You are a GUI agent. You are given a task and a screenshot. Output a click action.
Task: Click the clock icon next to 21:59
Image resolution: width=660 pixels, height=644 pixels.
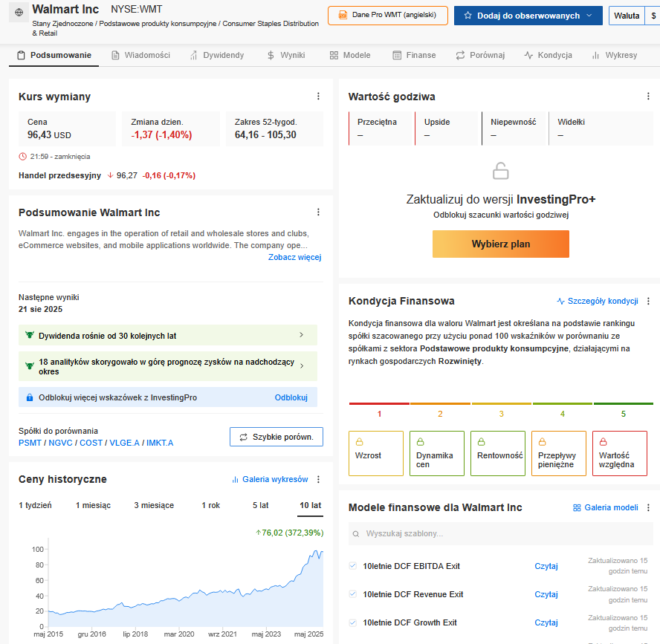(x=23, y=157)
